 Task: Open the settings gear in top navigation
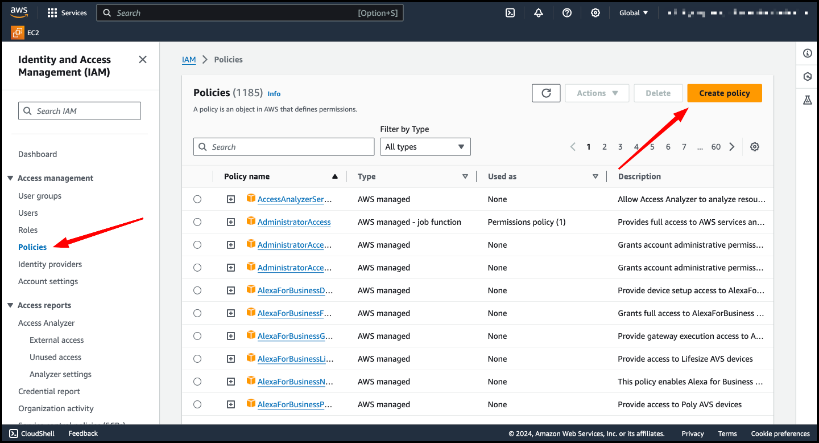[x=595, y=13]
